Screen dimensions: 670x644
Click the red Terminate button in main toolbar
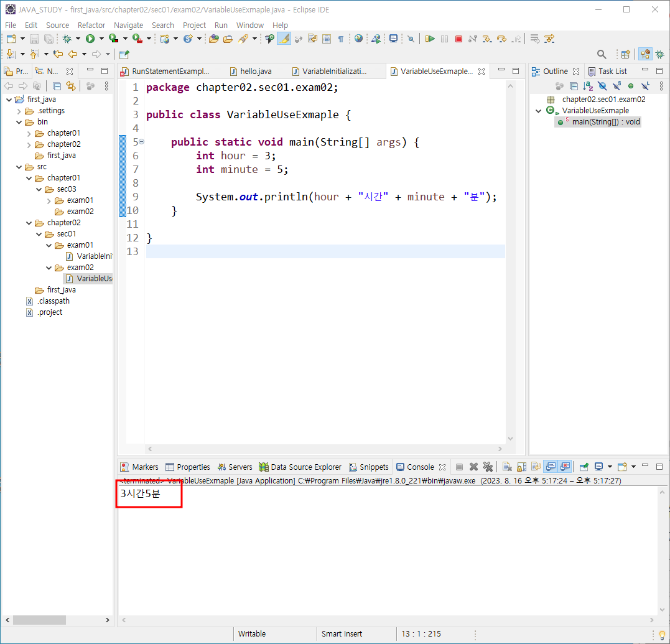point(458,39)
